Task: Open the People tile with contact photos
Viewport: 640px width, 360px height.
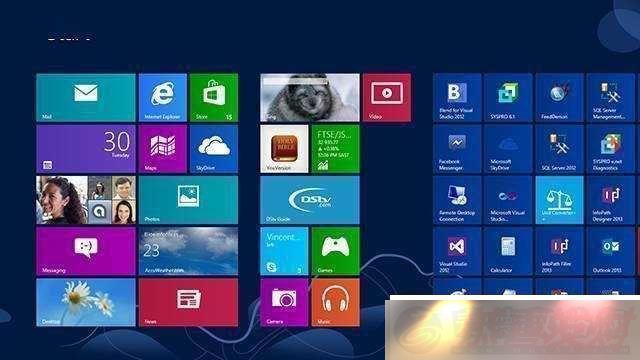Action: point(86,200)
